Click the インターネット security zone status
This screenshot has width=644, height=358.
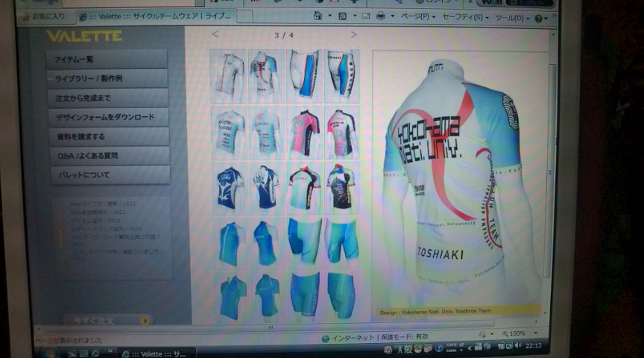tap(375, 337)
